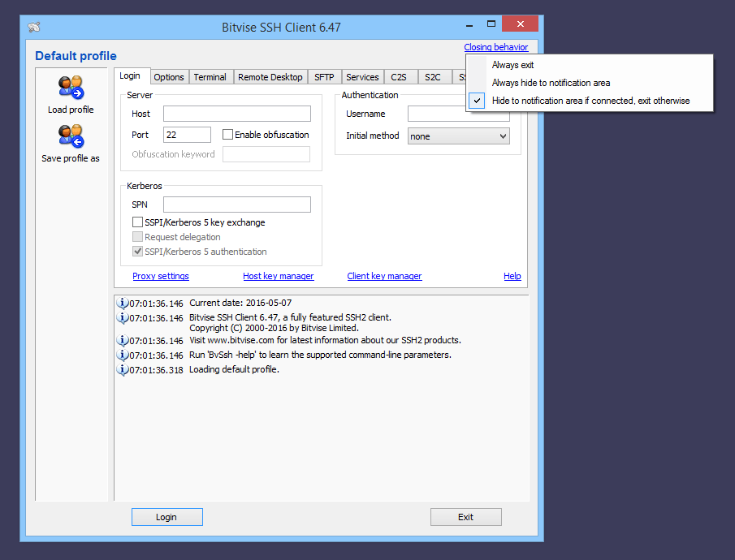Click the info icon beside the first log entry

click(123, 302)
